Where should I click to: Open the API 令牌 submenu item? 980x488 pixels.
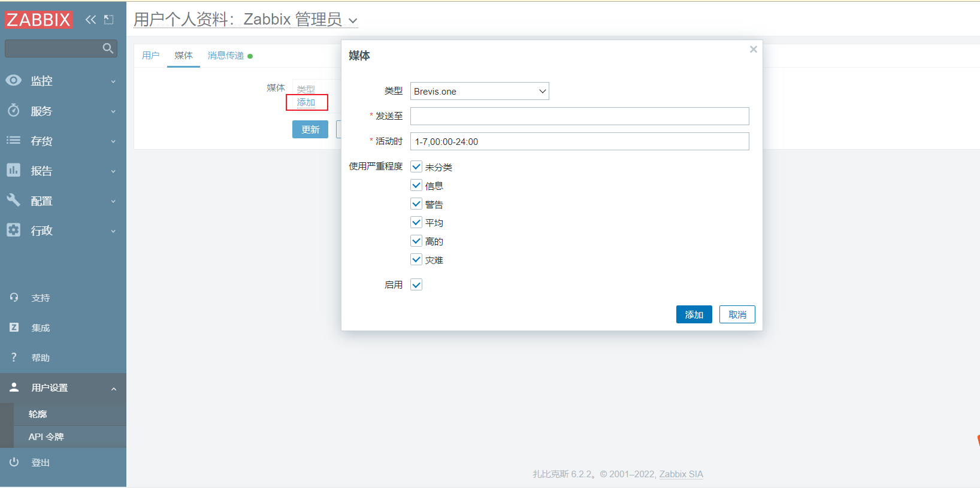46,437
